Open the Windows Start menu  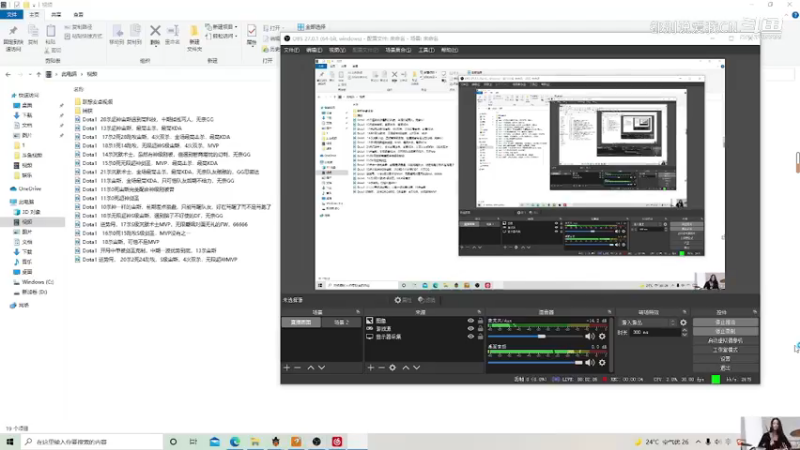10,441
